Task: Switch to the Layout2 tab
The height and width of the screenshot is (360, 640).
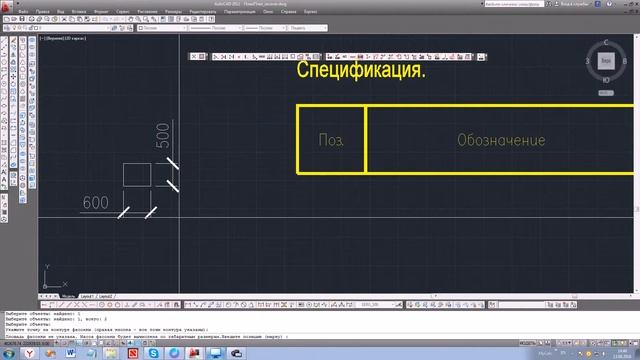Action: (x=106, y=296)
